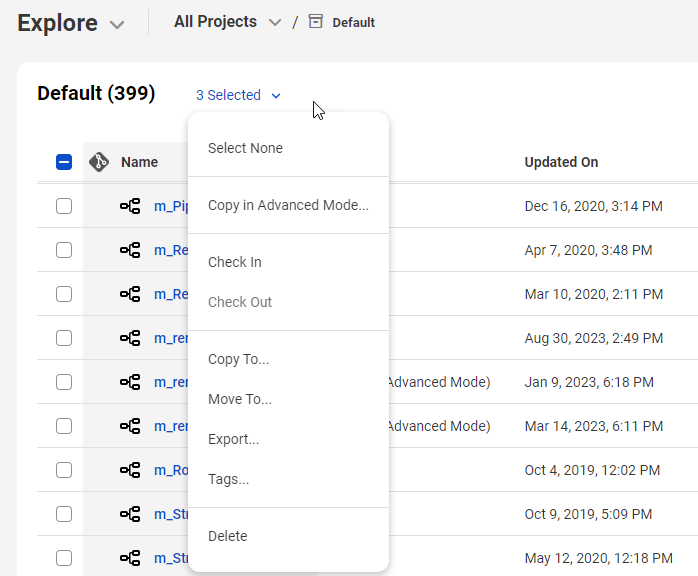This screenshot has width=698, height=576.
Task: Click the date Dec 16, 2020, 3:14 PM
Action: (x=593, y=206)
